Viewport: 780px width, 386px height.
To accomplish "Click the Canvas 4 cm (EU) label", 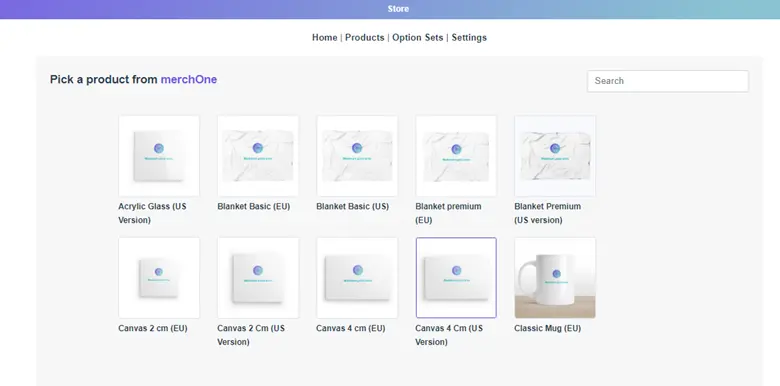I will pyautogui.click(x=351, y=328).
